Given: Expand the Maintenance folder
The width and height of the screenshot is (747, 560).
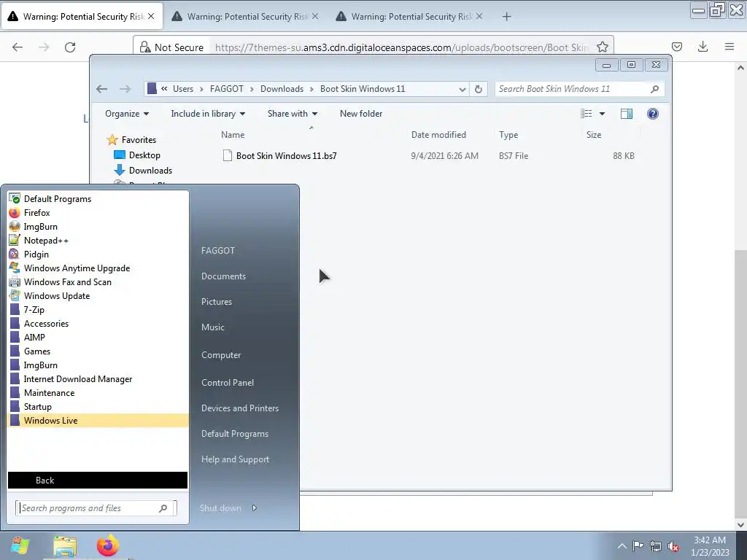Looking at the screenshot, I should (x=98, y=393).
